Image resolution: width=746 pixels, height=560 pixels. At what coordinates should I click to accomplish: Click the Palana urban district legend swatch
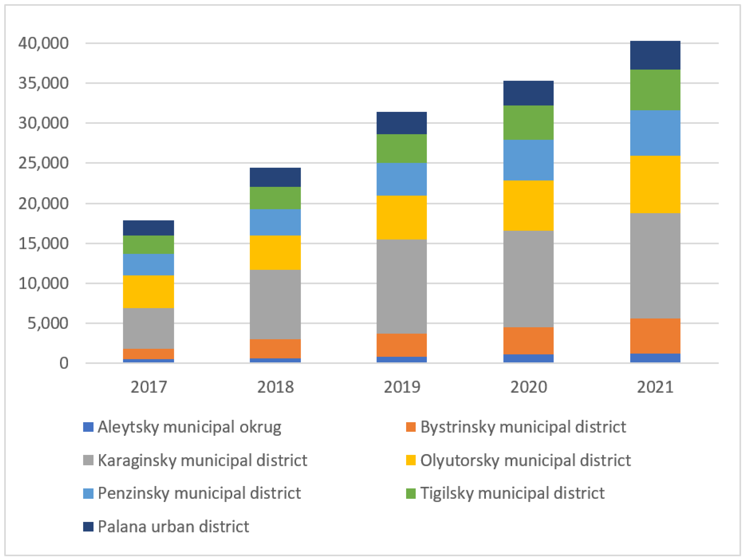pyautogui.click(x=88, y=526)
